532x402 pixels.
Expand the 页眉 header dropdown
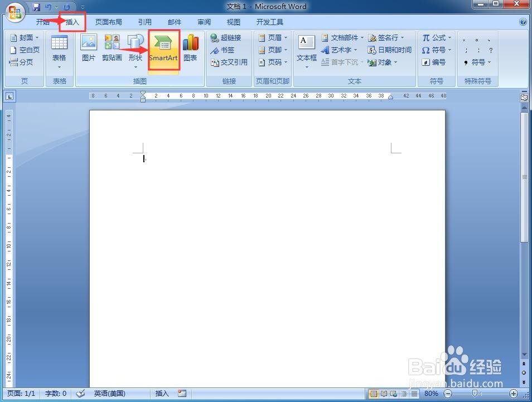[x=273, y=38]
